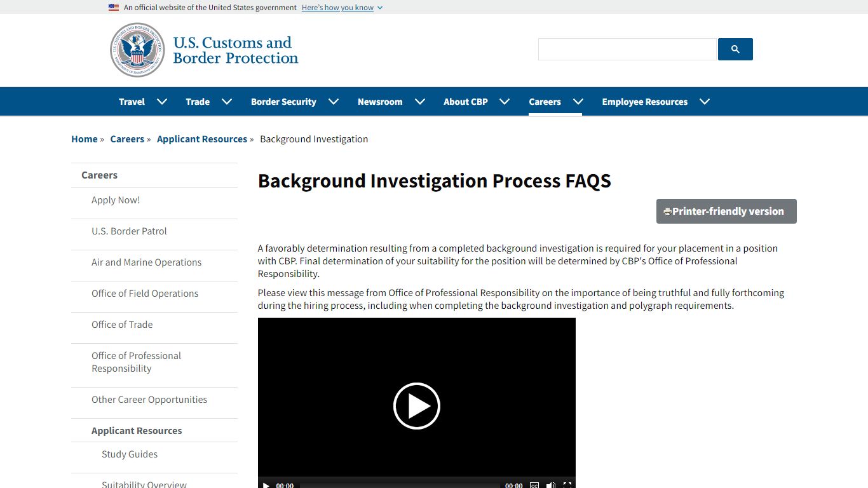Image resolution: width=868 pixels, height=488 pixels.
Task: Open the Employee Resources nav item
Action: coord(645,102)
